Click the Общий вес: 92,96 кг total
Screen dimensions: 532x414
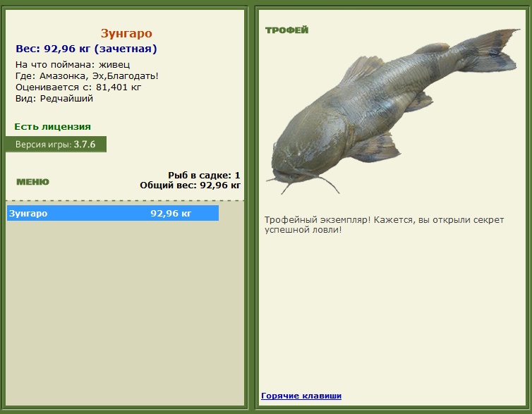point(190,185)
